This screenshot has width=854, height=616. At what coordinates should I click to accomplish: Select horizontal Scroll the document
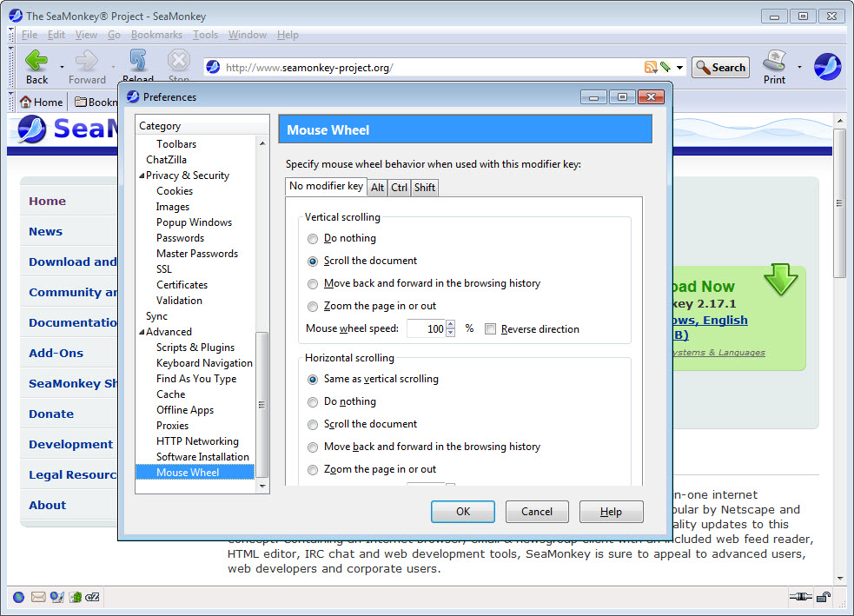[x=313, y=425]
